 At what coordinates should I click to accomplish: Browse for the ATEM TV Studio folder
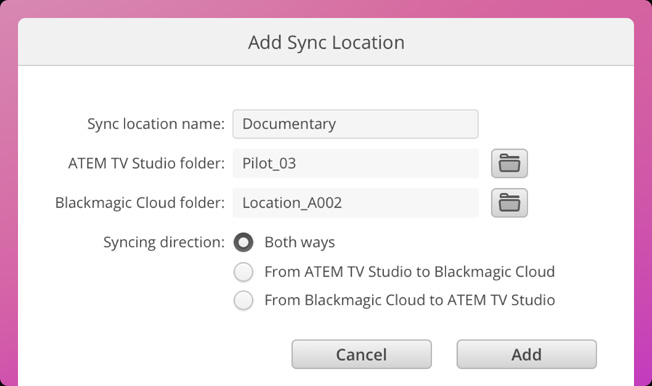tap(509, 163)
